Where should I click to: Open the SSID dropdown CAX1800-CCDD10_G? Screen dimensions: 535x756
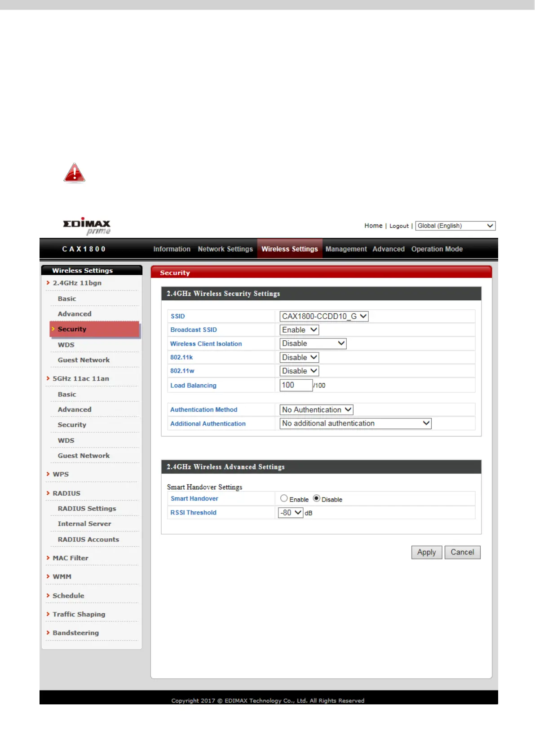[x=324, y=316]
